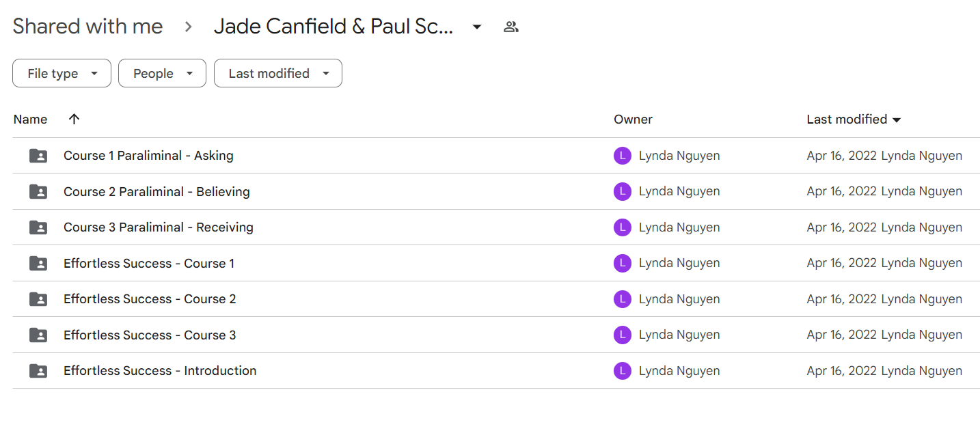
Task: Click owner avatar in Effortless Success - Course 2 row
Action: [623, 299]
